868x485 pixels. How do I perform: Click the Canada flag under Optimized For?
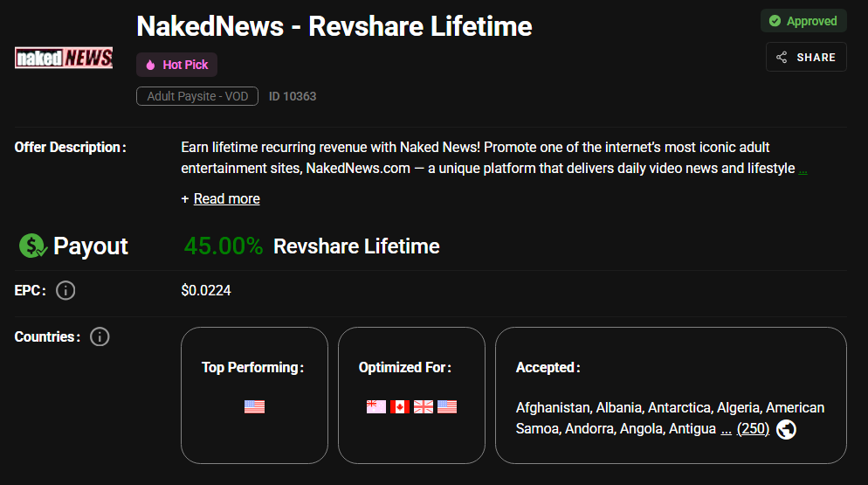400,407
